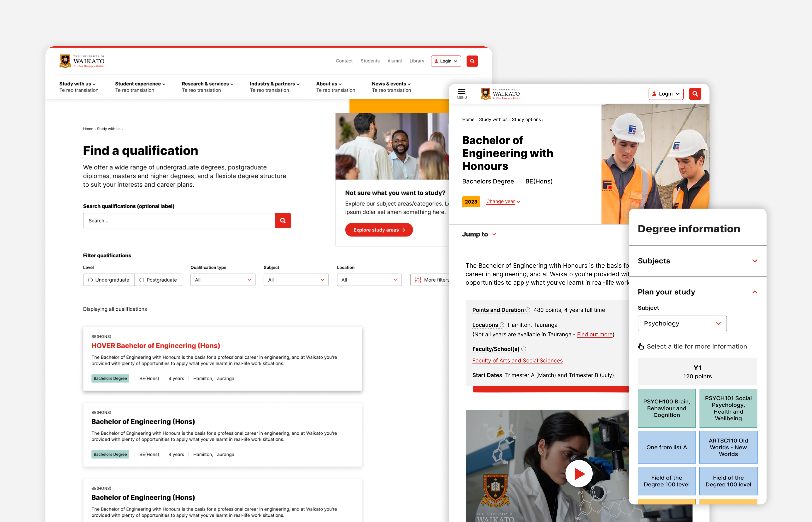Click the Waikato logo in the mobile header

pyautogui.click(x=500, y=94)
